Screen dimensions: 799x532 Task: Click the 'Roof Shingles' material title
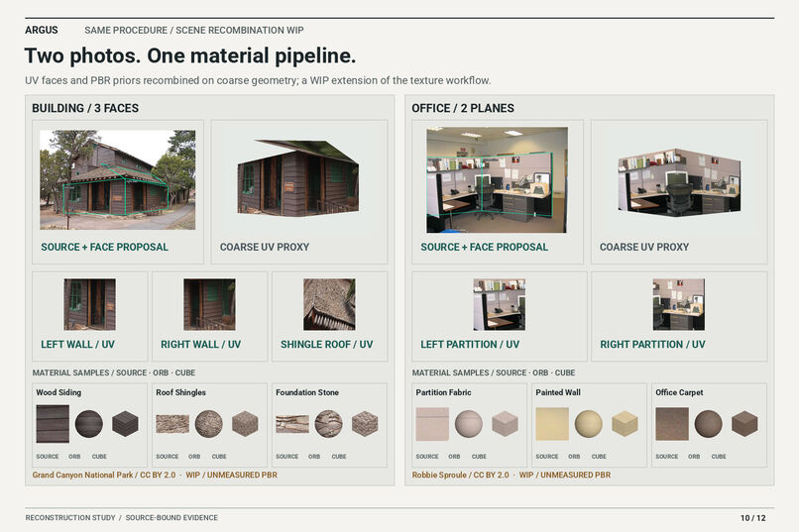click(x=180, y=392)
